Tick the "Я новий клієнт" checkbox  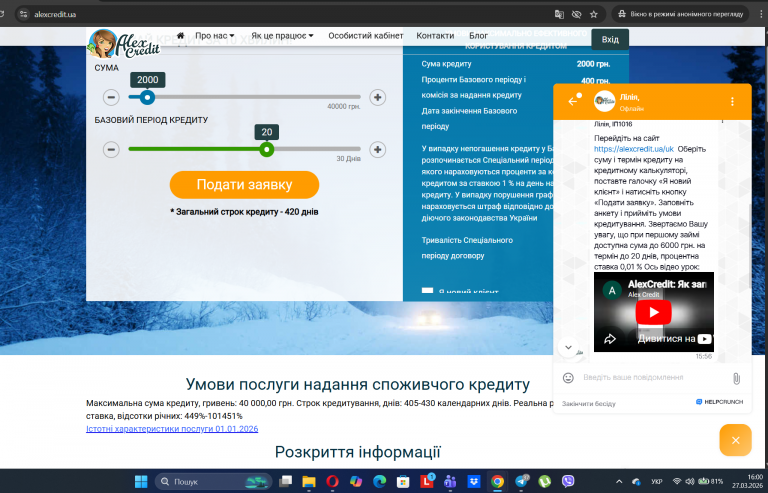click(x=427, y=291)
